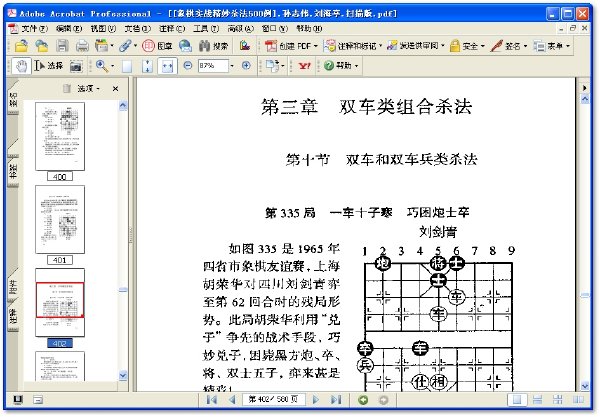Select the Snapshot camera tool
600x417 pixels.
76,66
